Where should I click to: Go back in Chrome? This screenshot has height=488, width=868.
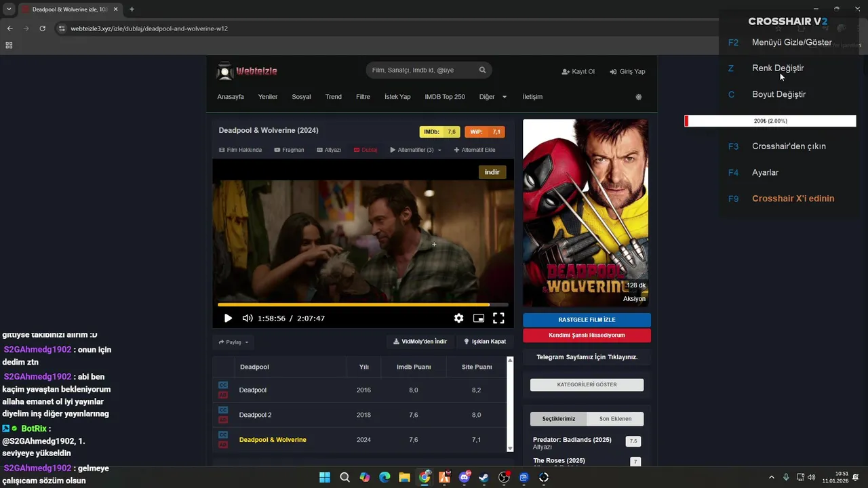click(x=10, y=28)
